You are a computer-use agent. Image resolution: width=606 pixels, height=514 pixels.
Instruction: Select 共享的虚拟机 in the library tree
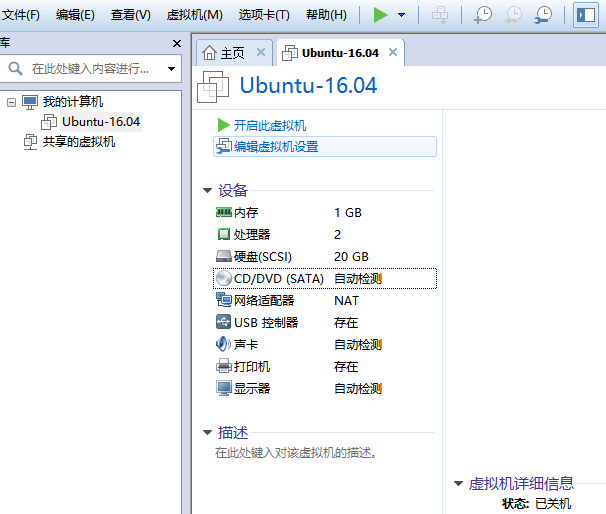[79, 142]
